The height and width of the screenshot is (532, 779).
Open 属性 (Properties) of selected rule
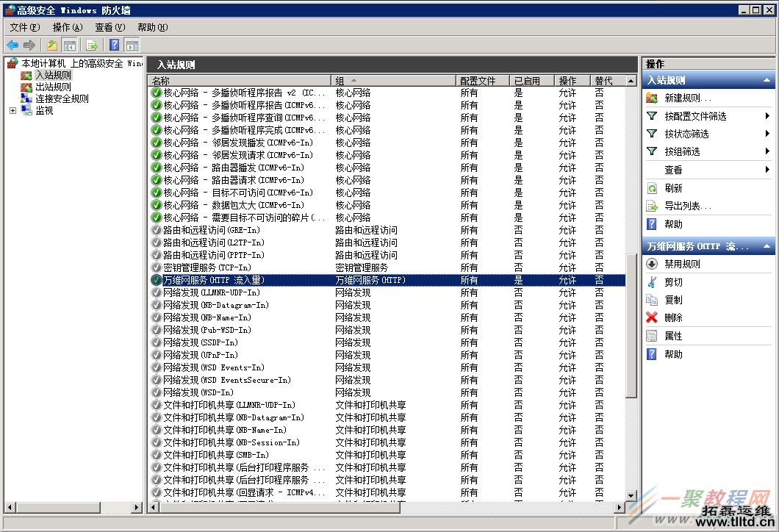[x=672, y=336]
